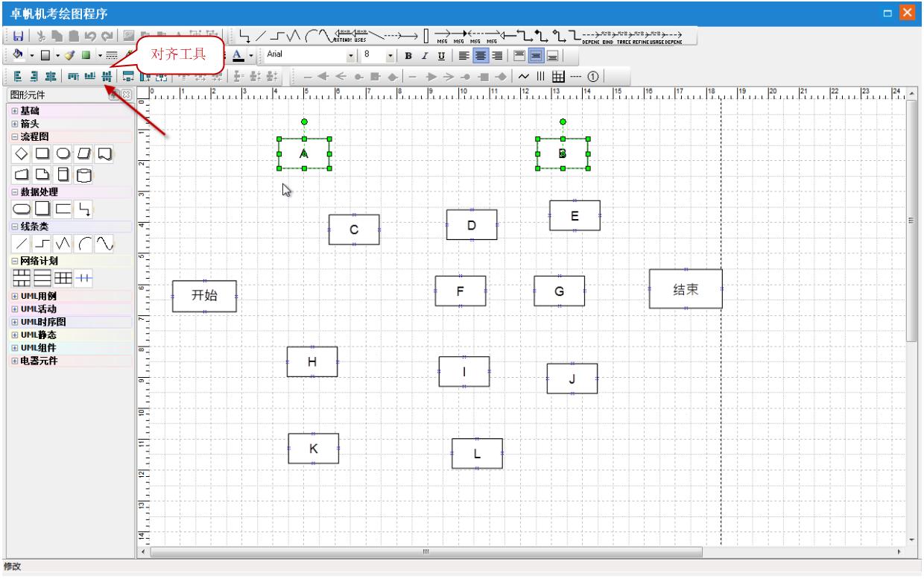Pick the rectangle process flowchart shape
The width and height of the screenshot is (924, 579).
click(x=42, y=153)
